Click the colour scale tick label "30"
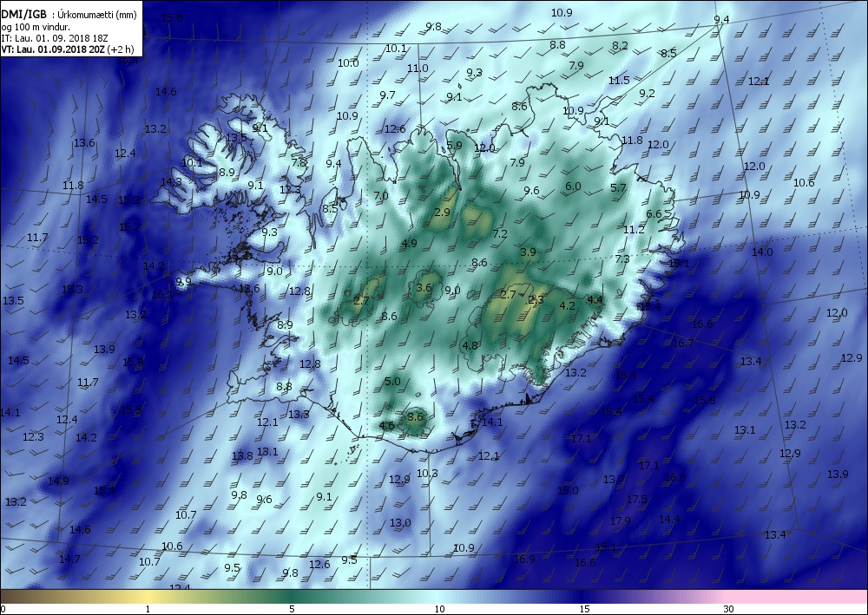868x615 pixels. click(x=728, y=609)
